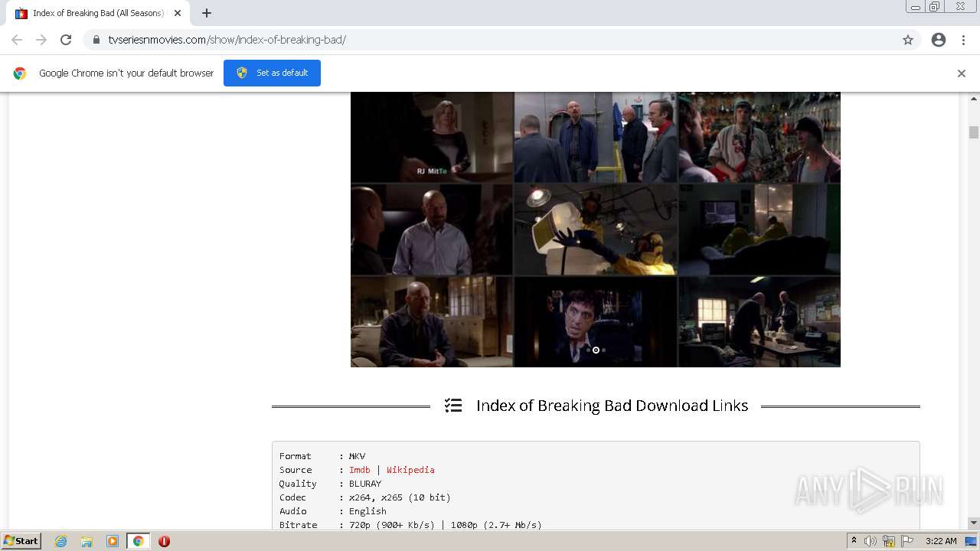Viewport: 980px width, 551px height.
Task: Click the page scrollbar up arrow
Action: coord(974,99)
